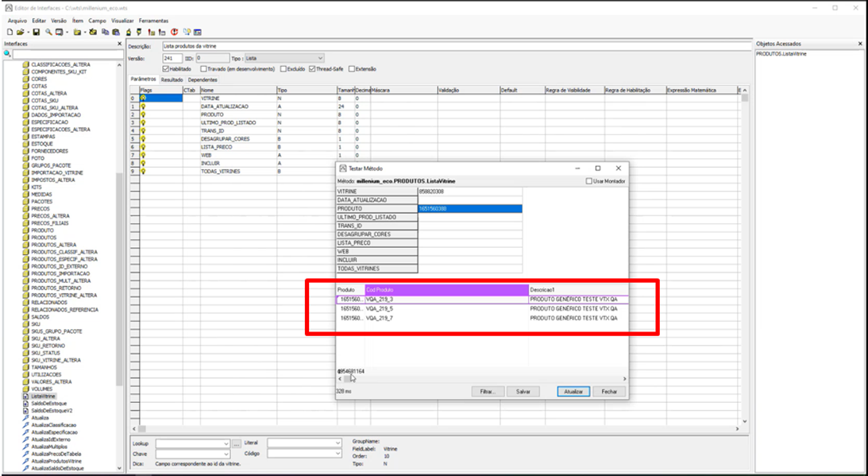
Task: Click the Atualizar button
Action: pyautogui.click(x=573, y=391)
